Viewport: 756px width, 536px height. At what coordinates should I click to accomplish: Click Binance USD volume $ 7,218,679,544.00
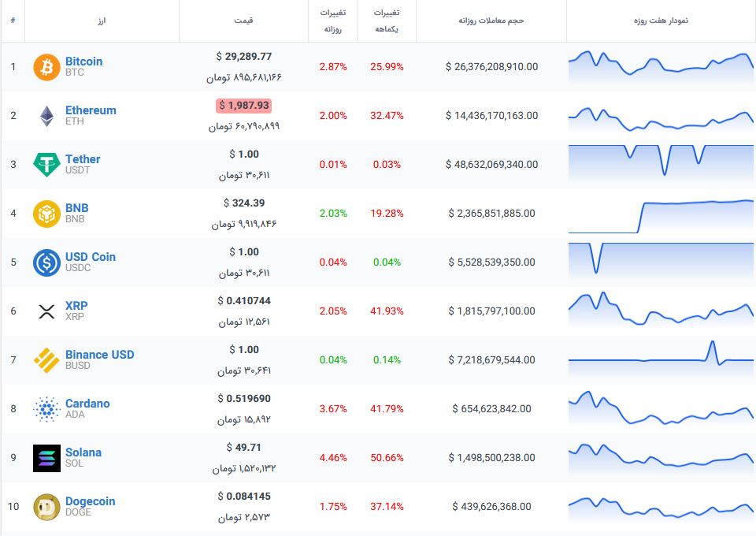click(491, 360)
